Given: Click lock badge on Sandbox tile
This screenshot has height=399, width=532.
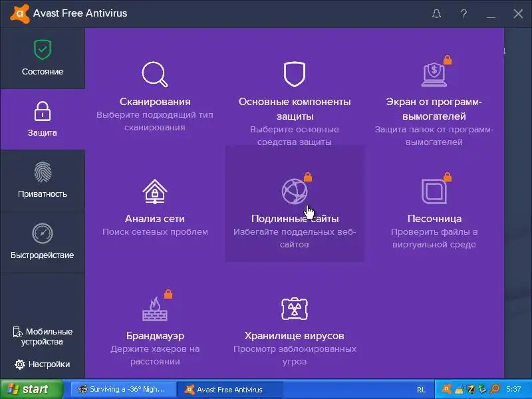Looking at the screenshot, I should click(448, 176).
